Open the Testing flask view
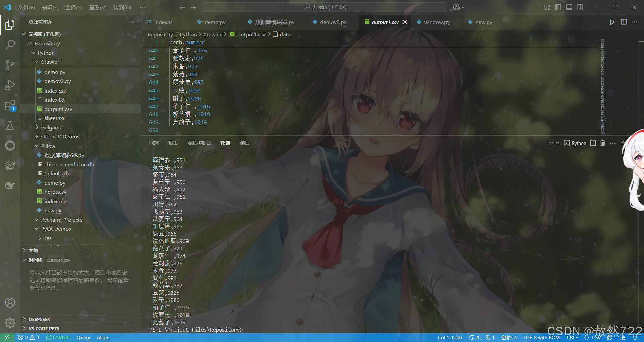Viewport: 644px width, 342px height. 10,125
